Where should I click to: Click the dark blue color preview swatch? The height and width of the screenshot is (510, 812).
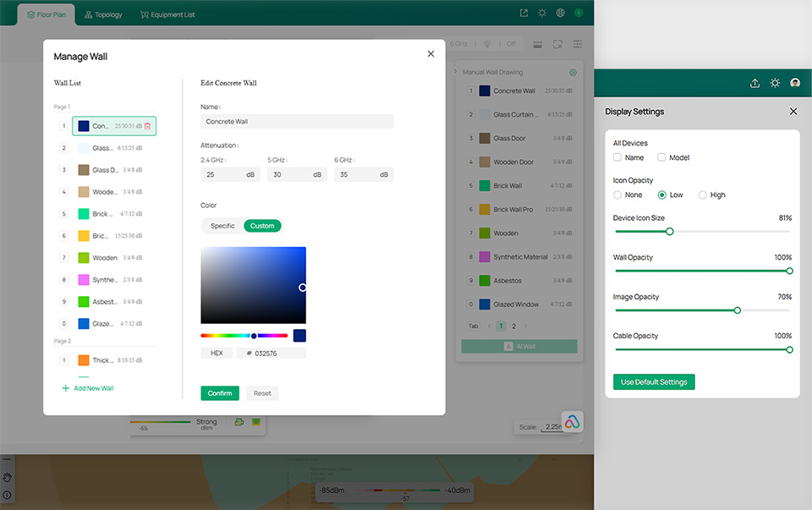click(299, 336)
